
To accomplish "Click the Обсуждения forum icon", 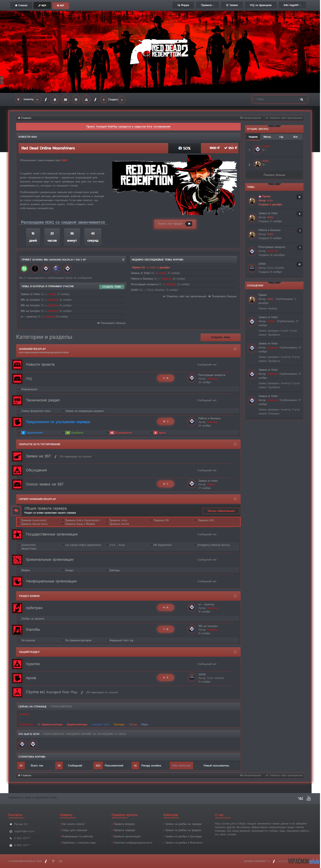I will (x=17, y=471).
